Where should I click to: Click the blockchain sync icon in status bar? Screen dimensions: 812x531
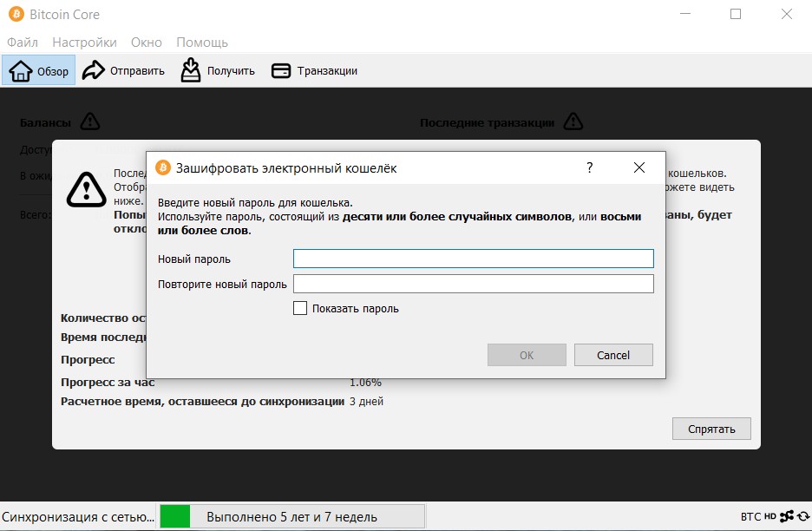click(804, 515)
